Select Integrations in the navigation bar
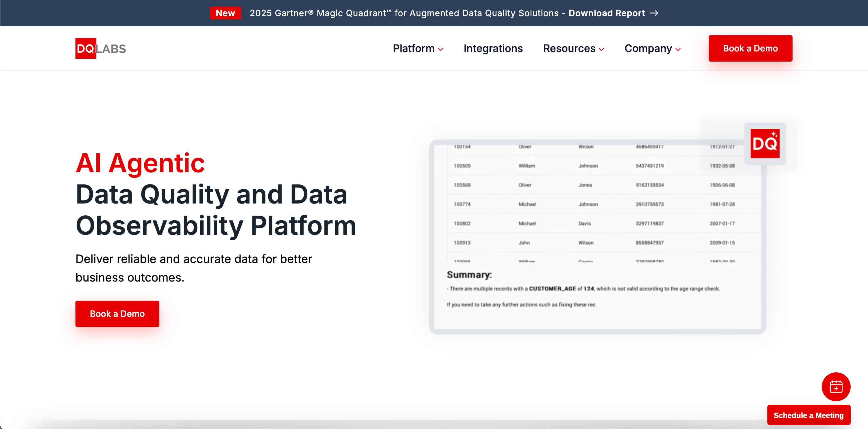 coord(493,49)
